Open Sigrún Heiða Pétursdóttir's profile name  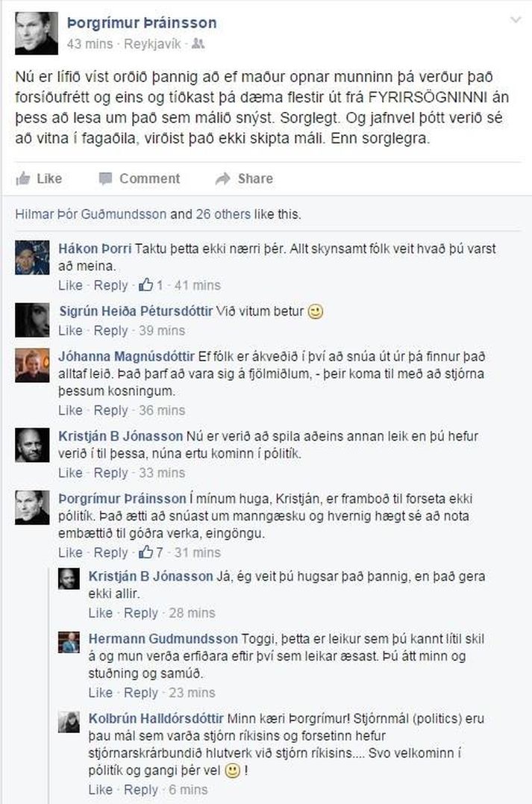(135, 311)
